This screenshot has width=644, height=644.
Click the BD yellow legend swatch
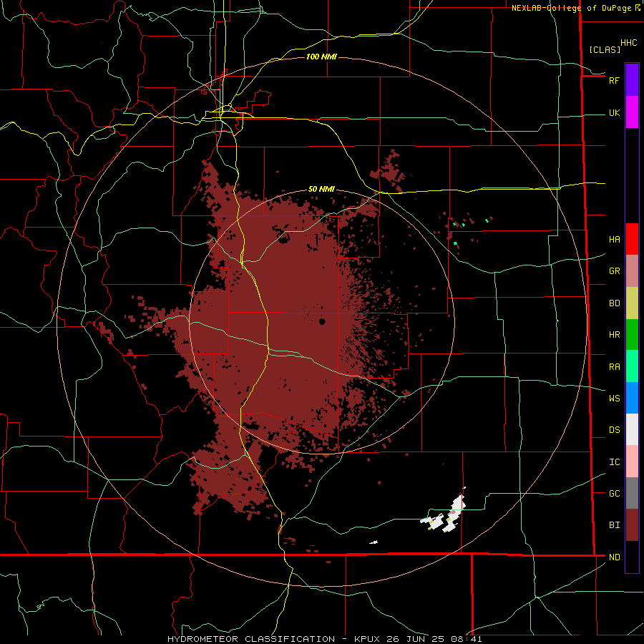tap(632, 303)
